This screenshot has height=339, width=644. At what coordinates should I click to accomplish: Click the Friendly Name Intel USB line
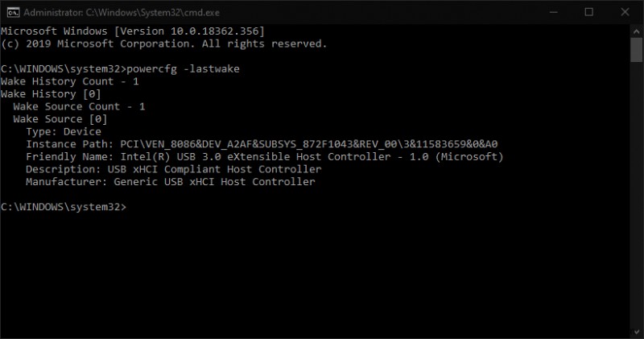point(264,156)
